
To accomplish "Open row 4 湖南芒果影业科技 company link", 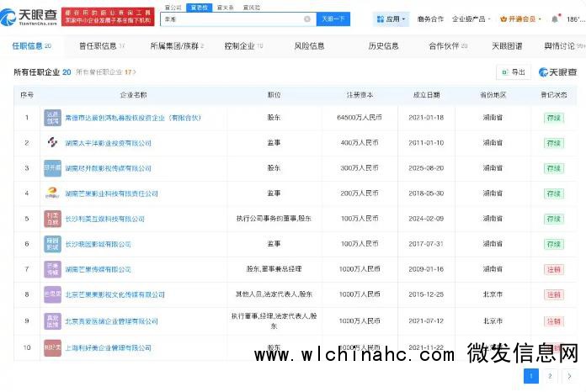I will 111,193.
